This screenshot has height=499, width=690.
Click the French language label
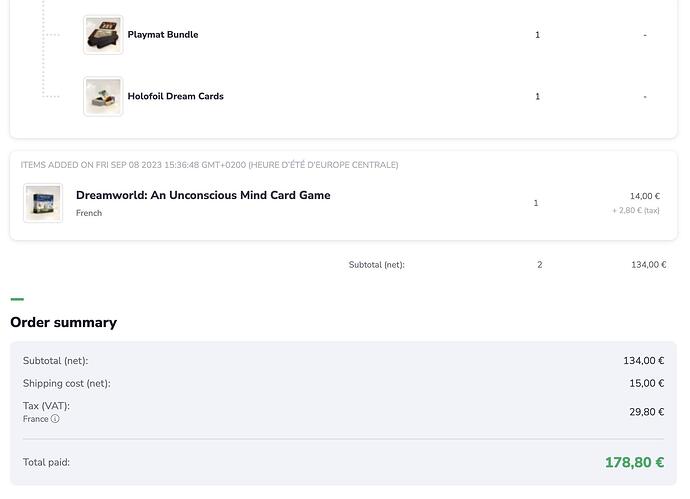89,213
